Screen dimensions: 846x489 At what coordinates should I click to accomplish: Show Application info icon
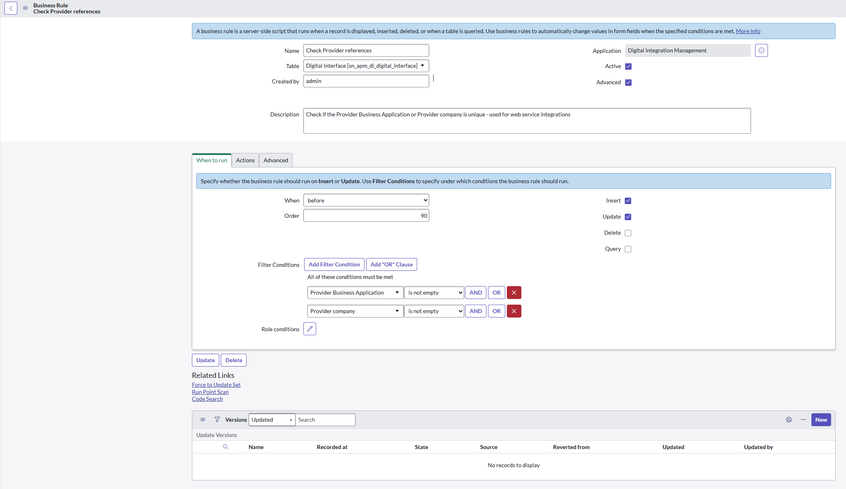point(761,50)
